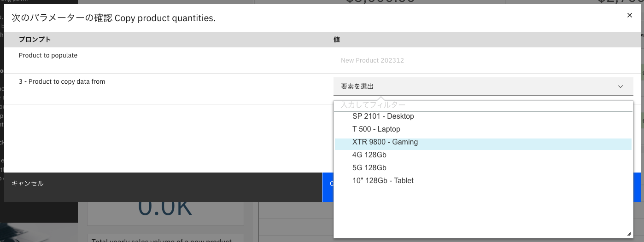Select 5G 128Gb option
644x242 pixels.
(483, 168)
